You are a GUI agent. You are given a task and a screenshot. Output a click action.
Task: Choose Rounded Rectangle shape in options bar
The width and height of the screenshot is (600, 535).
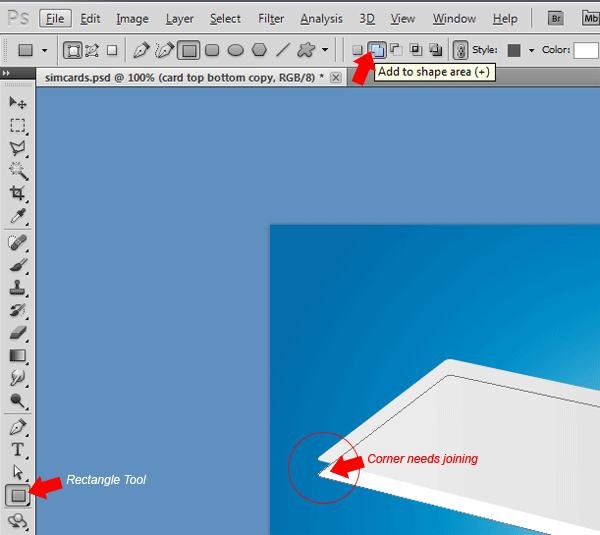pos(212,50)
